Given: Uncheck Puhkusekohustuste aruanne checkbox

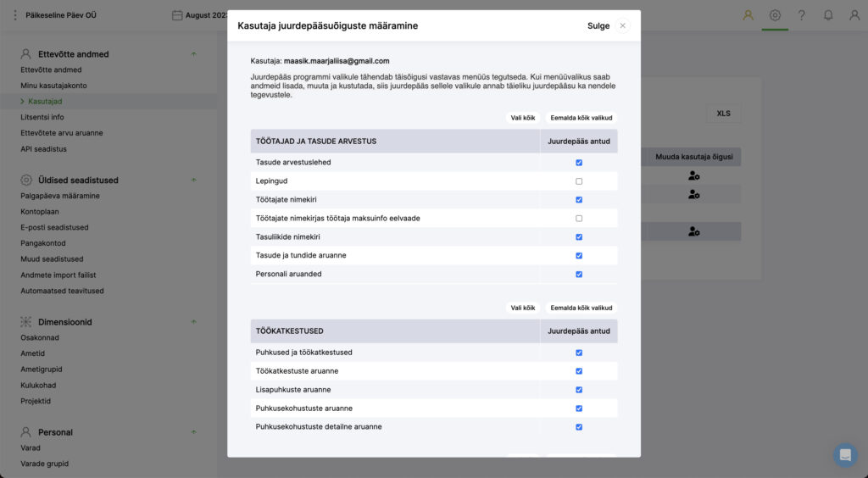Looking at the screenshot, I should coord(578,409).
